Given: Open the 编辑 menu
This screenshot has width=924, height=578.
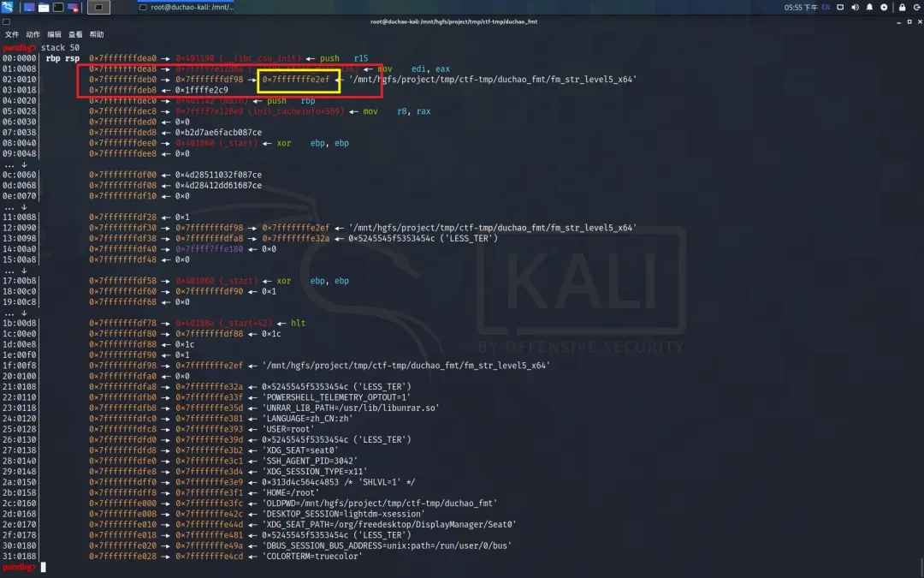Looking at the screenshot, I should pyautogui.click(x=54, y=35).
